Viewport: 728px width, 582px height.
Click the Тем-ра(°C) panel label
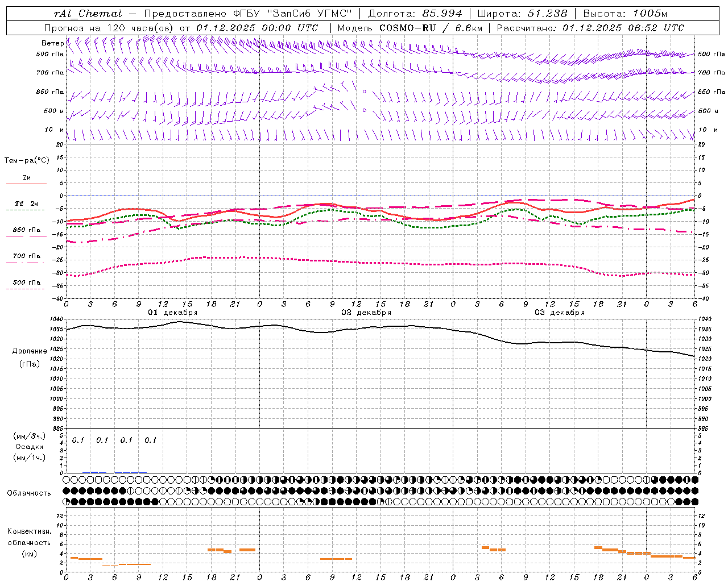pyautogui.click(x=27, y=161)
